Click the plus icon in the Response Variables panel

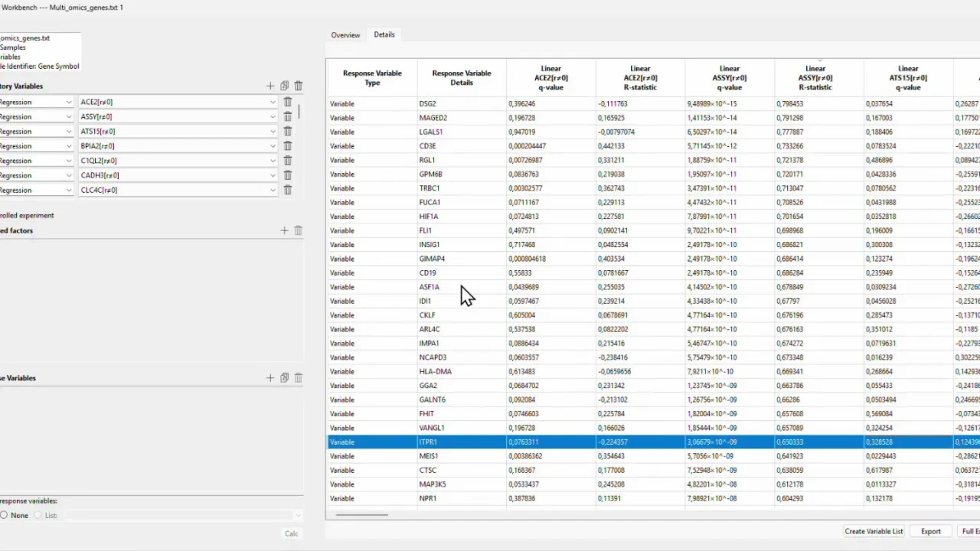click(x=270, y=377)
